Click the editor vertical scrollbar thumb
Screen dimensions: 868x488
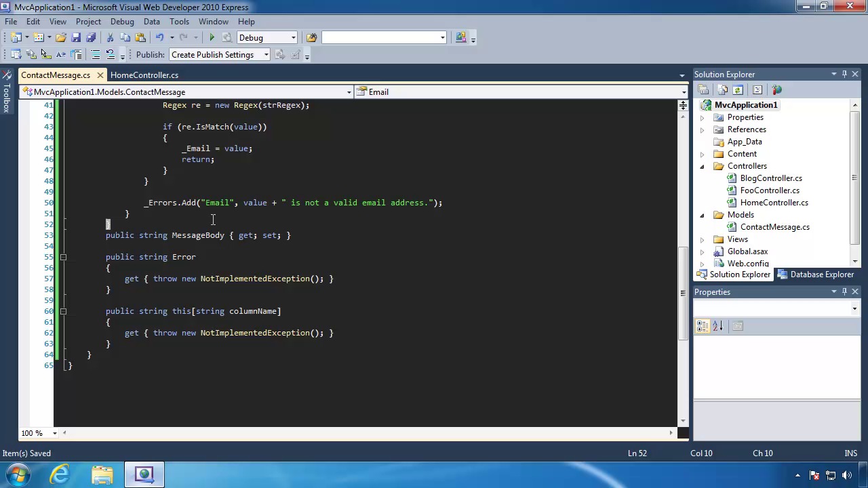(x=683, y=293)
